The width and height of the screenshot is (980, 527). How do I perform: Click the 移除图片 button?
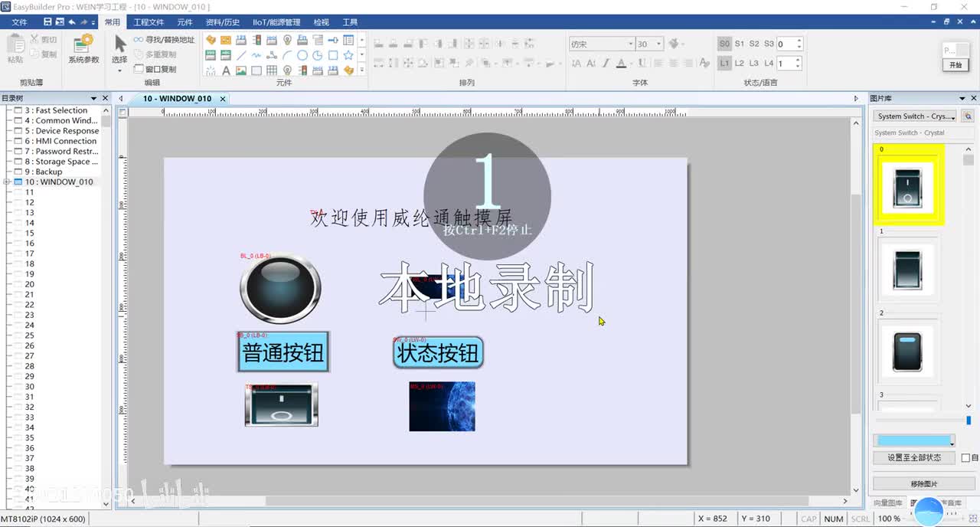[x=923, y=483]
